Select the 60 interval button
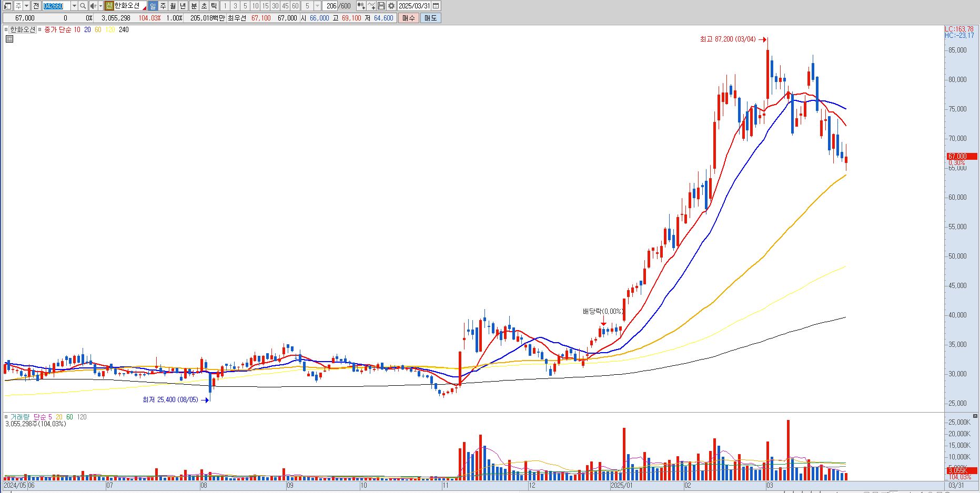Screen dimensions: 980x493 295,6
